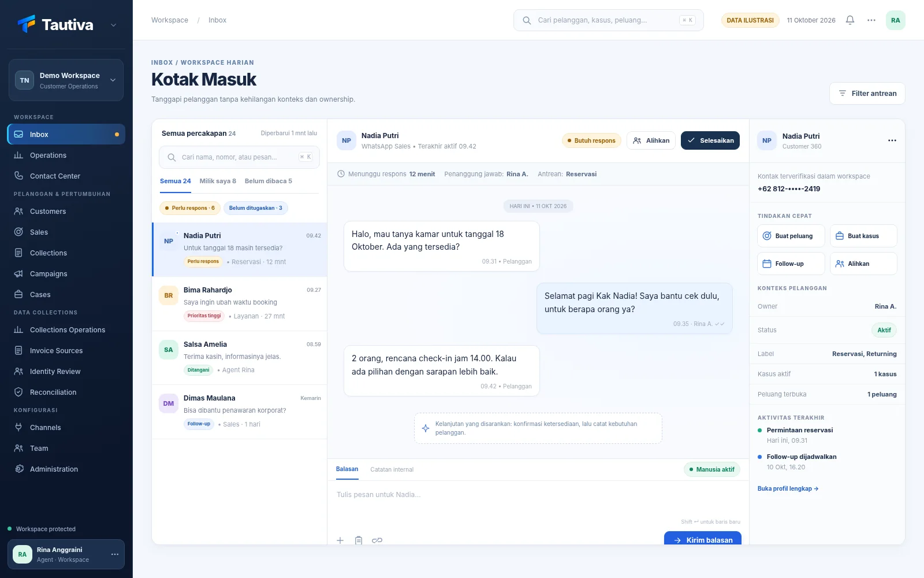
Task: Expand the Tautiva app switcher chevron
Action: coord(113,25)
